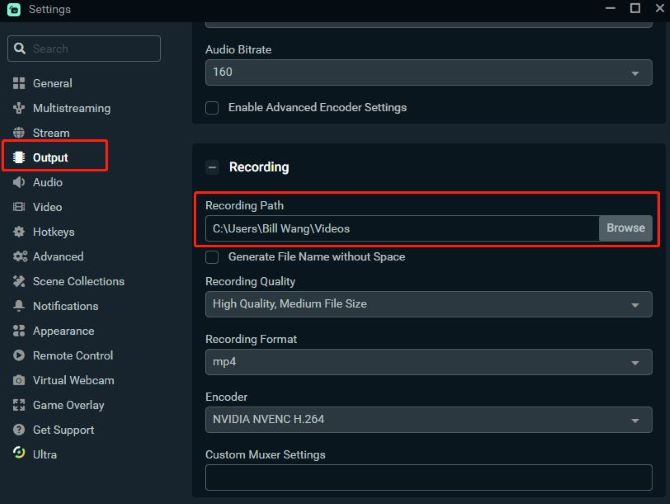Click the Ultra swirl icon
This screenshot has height=504, width=670.
(19, 453)
